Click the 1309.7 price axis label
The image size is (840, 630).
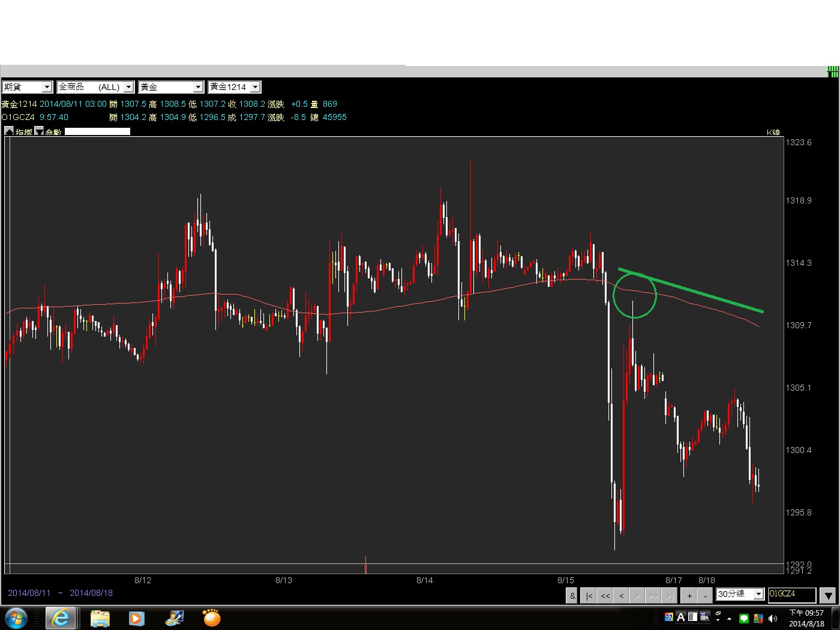[799, 325]
